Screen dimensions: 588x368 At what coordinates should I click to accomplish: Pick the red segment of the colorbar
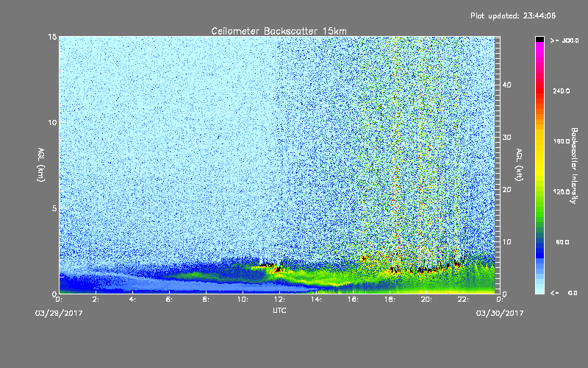(x=539, y=90)
